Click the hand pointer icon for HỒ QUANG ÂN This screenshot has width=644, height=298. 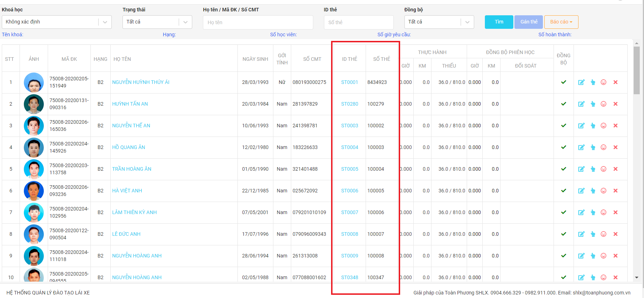593,147
